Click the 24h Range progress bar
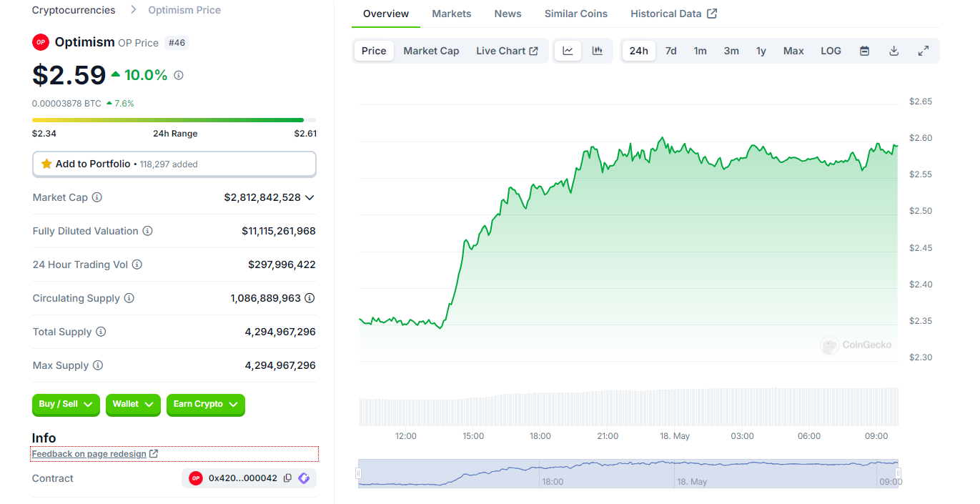The width and height of the screenshot is (980, 504). 174,120
